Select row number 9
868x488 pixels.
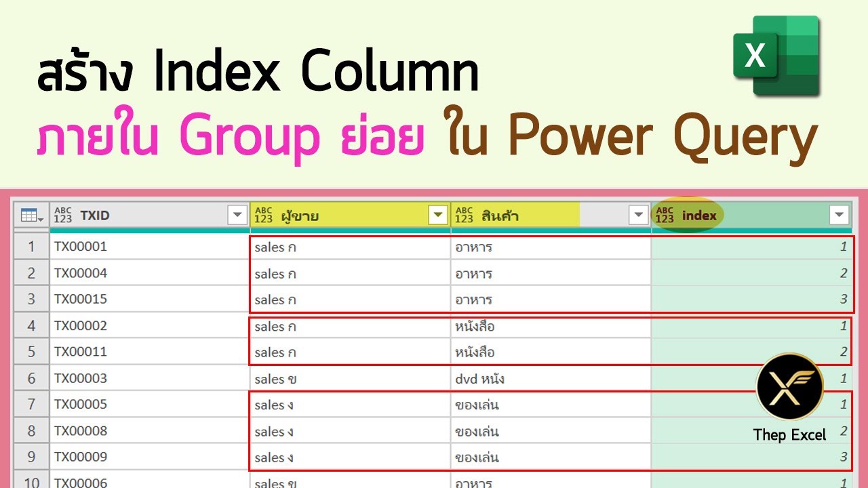coord(31,457)
